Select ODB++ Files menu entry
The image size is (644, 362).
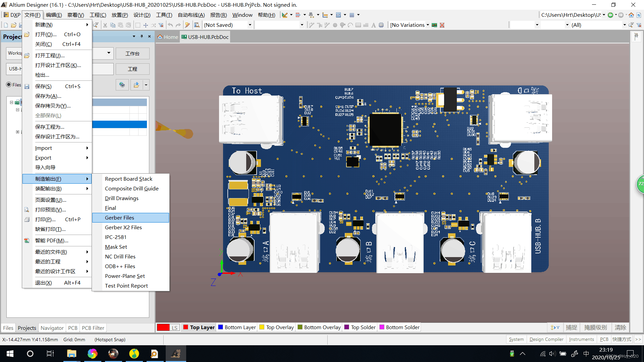(130, 266)
